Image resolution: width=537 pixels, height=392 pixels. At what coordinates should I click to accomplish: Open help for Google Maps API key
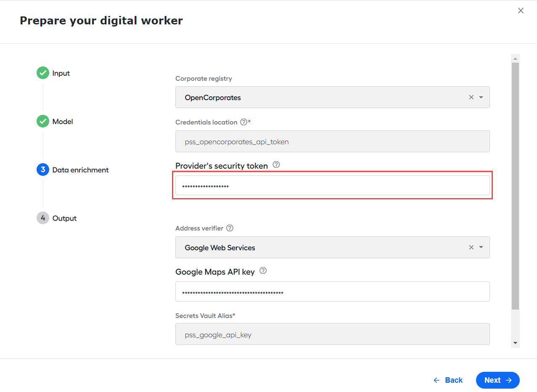263,271
